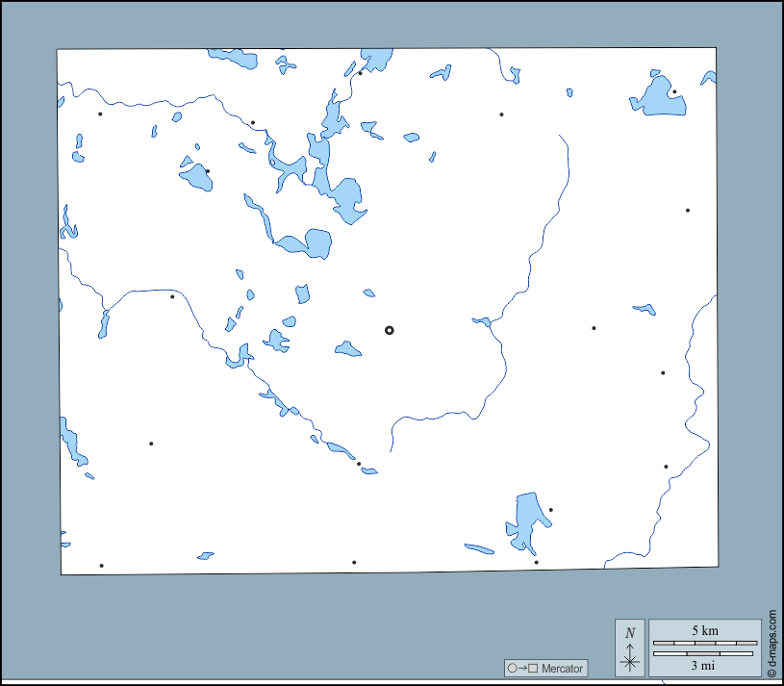Click the city dot on the northwestern lake
This screenshot has width=784, height=686.
click(208, 171)
